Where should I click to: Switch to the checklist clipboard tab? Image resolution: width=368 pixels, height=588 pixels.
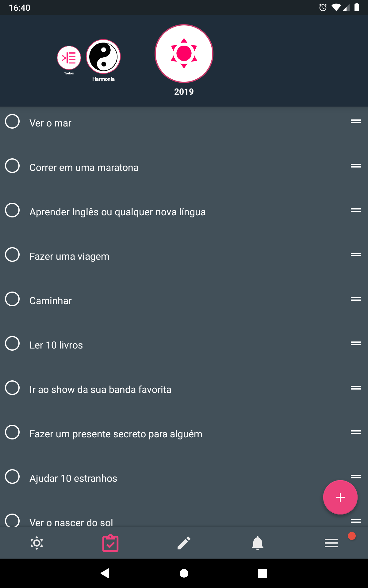(110, 543)
